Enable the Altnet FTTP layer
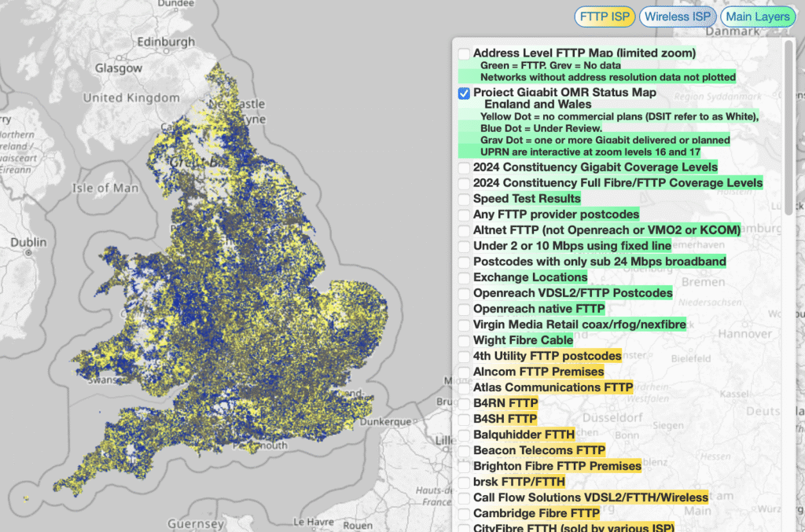The width and height of the screenshot is (805, 532). (x=463, y=229)
